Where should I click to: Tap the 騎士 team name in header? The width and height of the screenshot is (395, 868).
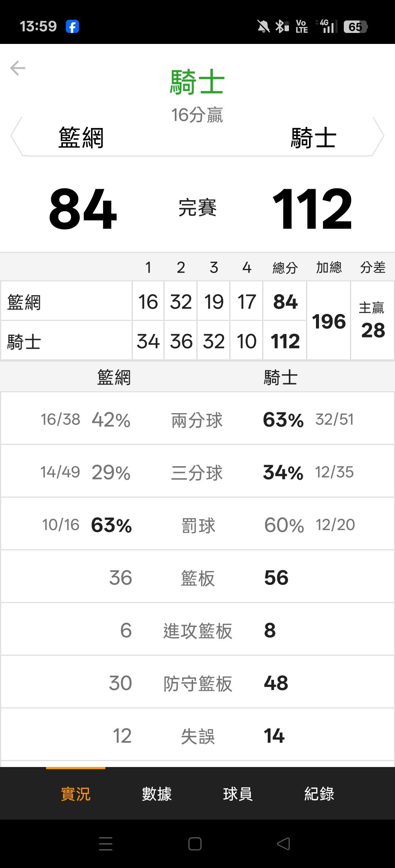point(313,138)
